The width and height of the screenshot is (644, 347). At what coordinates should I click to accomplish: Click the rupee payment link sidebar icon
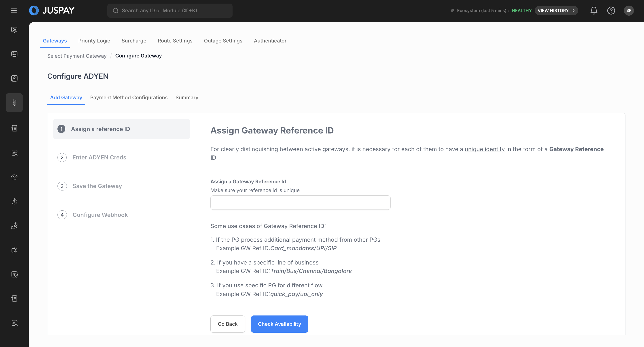tap(14, 275)
